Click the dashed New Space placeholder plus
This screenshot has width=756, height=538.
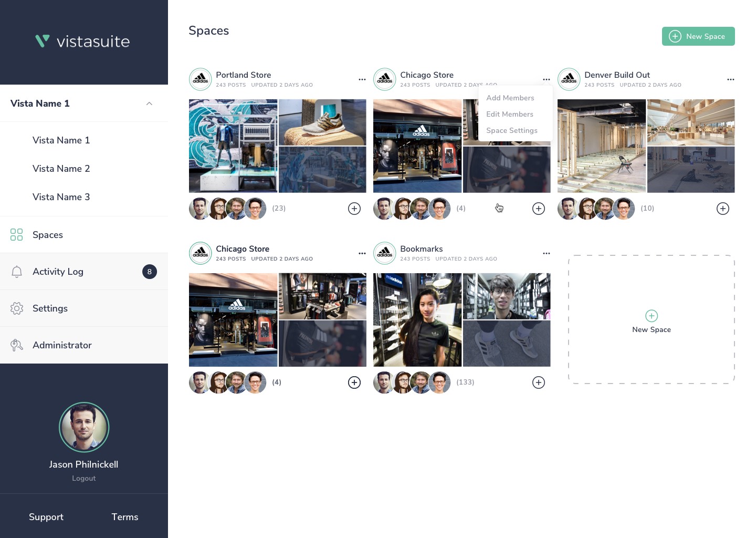652,316
